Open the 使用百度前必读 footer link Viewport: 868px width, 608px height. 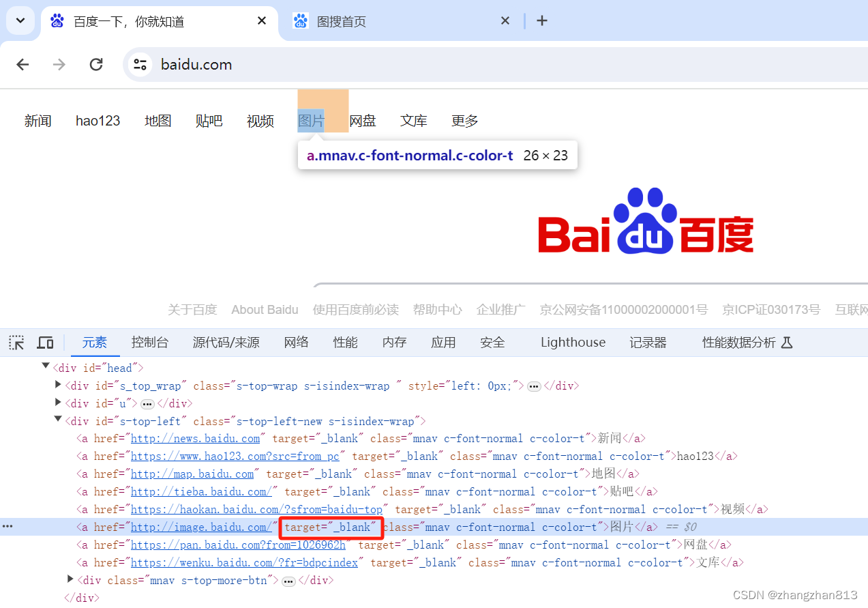[356, 310]
